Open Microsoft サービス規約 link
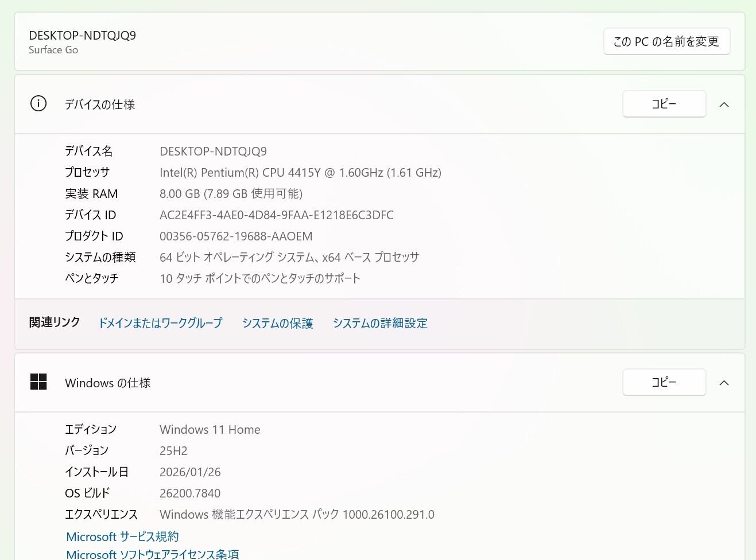Image resolution: width=756 pixels, height=560 pixels. click(x=122, y=536)
